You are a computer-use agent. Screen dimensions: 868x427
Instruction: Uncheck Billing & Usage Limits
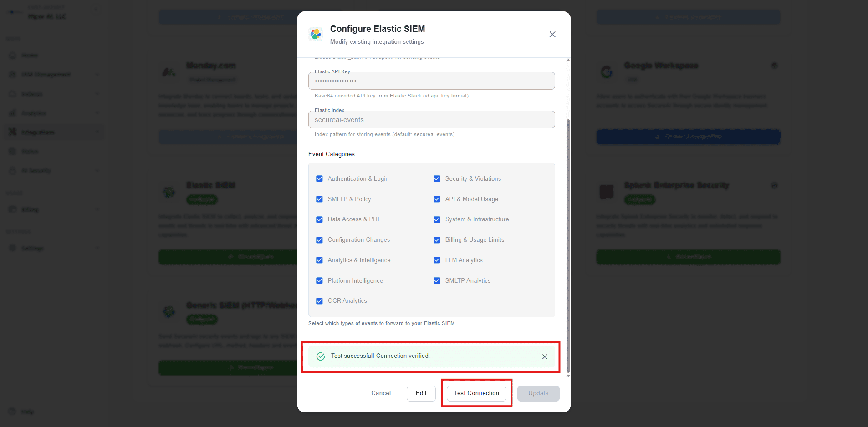click(x=437, y=240)
